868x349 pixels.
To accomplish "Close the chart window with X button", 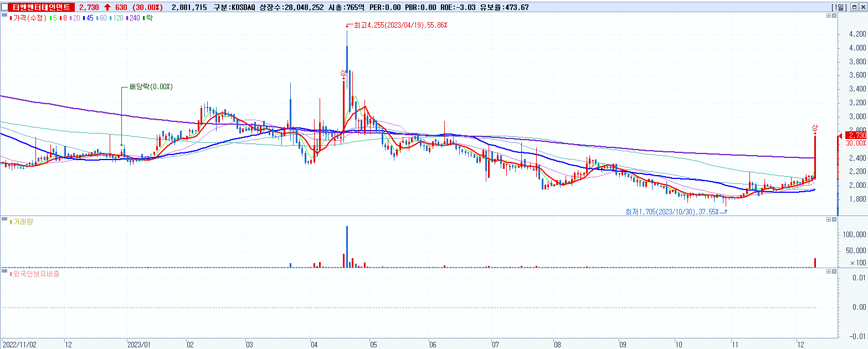I will pos(863,7).
